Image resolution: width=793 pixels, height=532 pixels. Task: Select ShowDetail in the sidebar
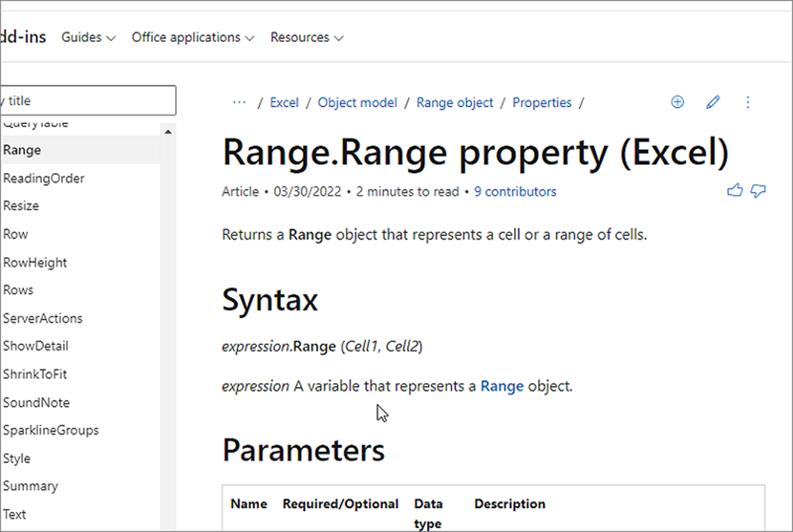36,346
